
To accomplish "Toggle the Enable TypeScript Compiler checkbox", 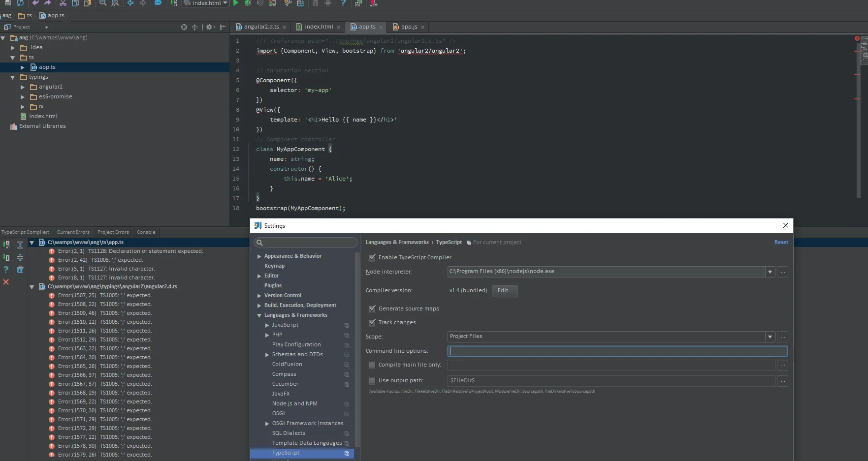I will point(372,257).
